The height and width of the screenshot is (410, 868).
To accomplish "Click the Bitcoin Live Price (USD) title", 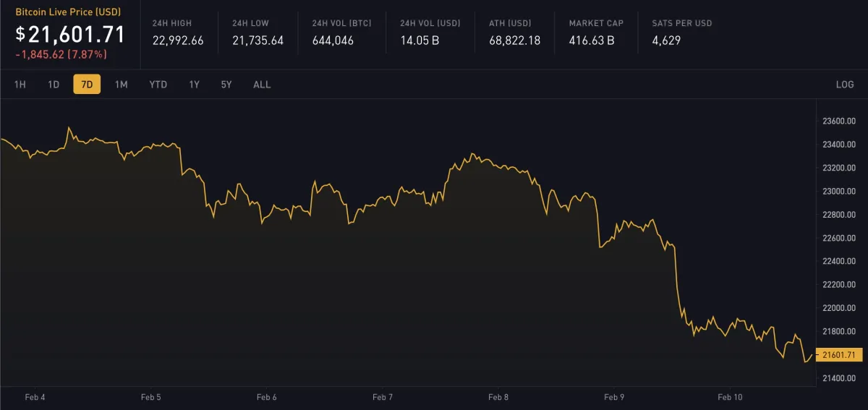I will coord(68,12).
